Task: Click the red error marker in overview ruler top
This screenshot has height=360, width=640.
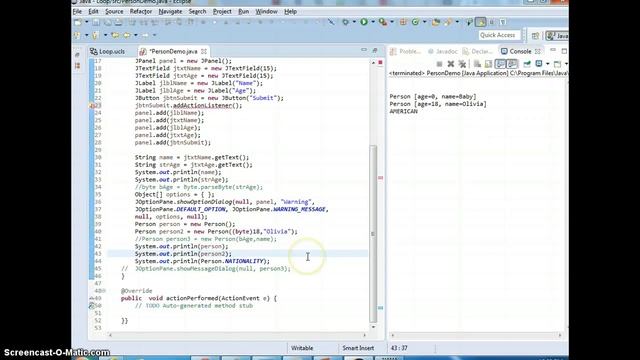Action: coord(380,63)
